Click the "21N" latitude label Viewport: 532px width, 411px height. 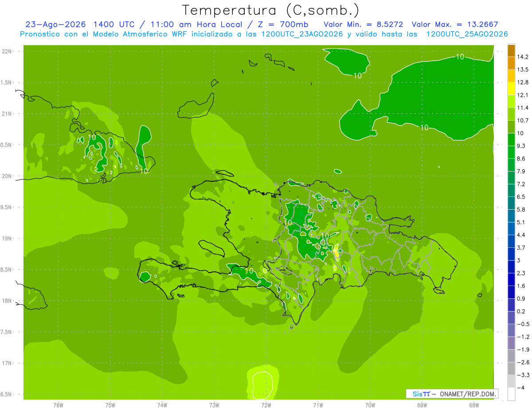pos(7,114)
